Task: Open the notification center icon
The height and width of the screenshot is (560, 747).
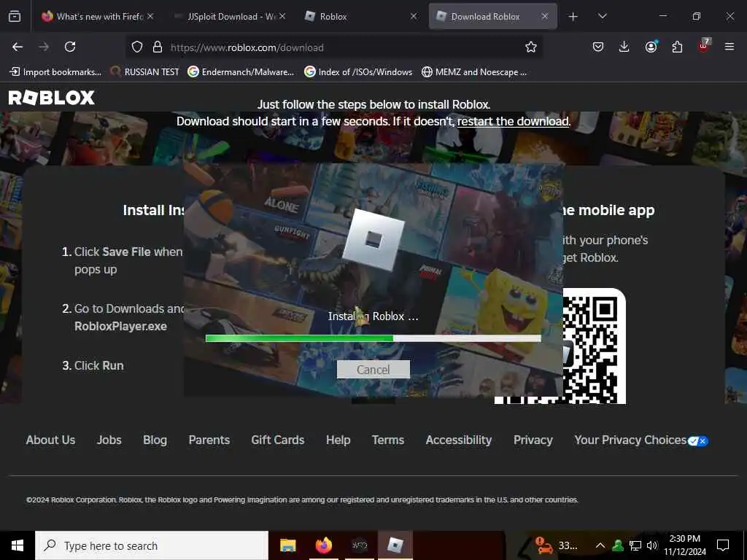Action: (723, 545)
